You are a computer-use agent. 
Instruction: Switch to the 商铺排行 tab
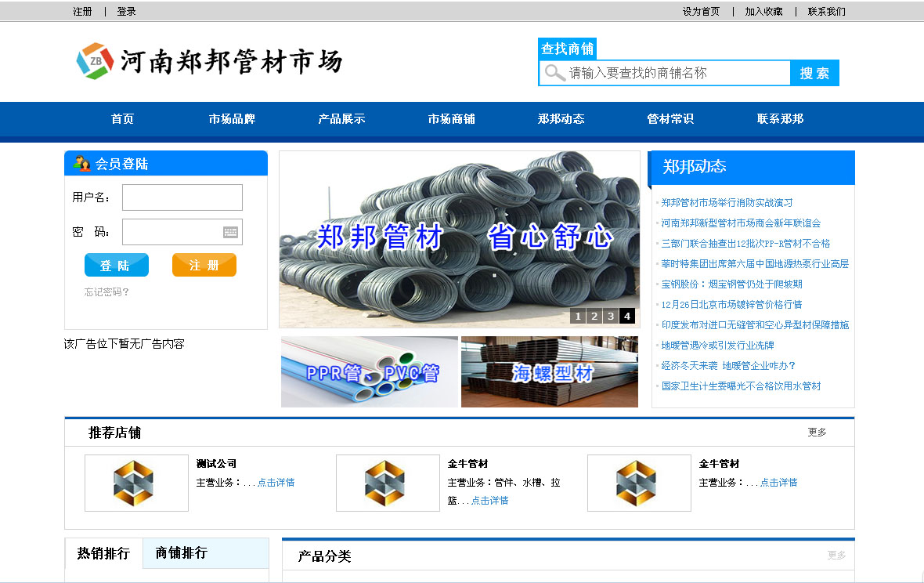[182, 553]
